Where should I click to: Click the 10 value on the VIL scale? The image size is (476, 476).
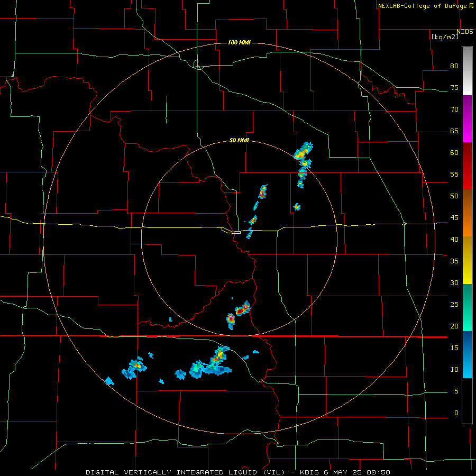click(454, 370)
